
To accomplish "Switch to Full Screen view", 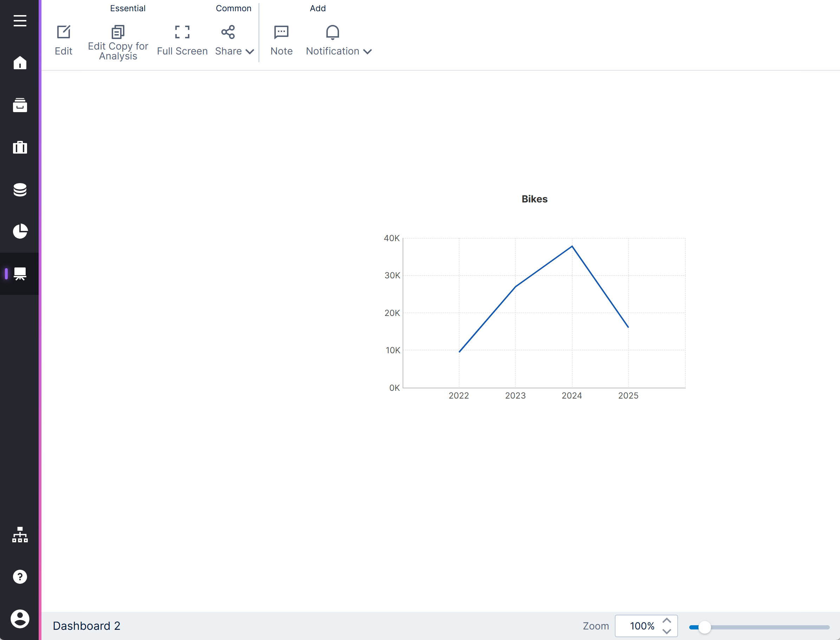I will pos(182,41).
